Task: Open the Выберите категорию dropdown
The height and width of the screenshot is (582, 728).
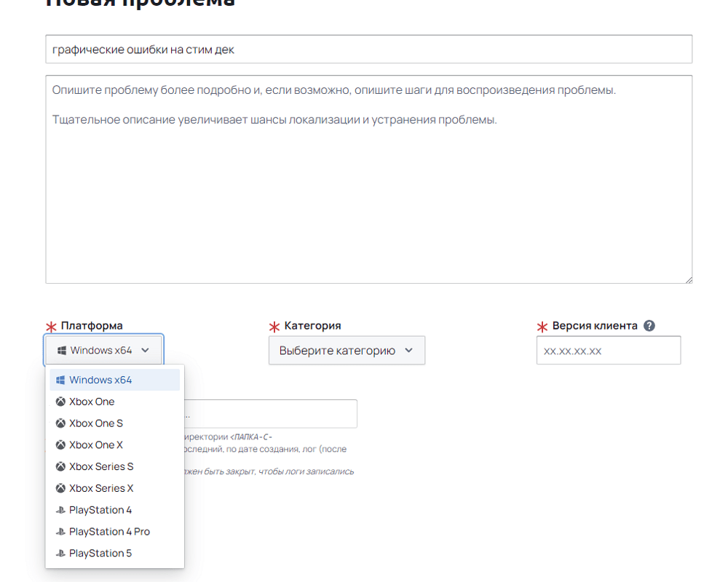Action: [346, 350]
